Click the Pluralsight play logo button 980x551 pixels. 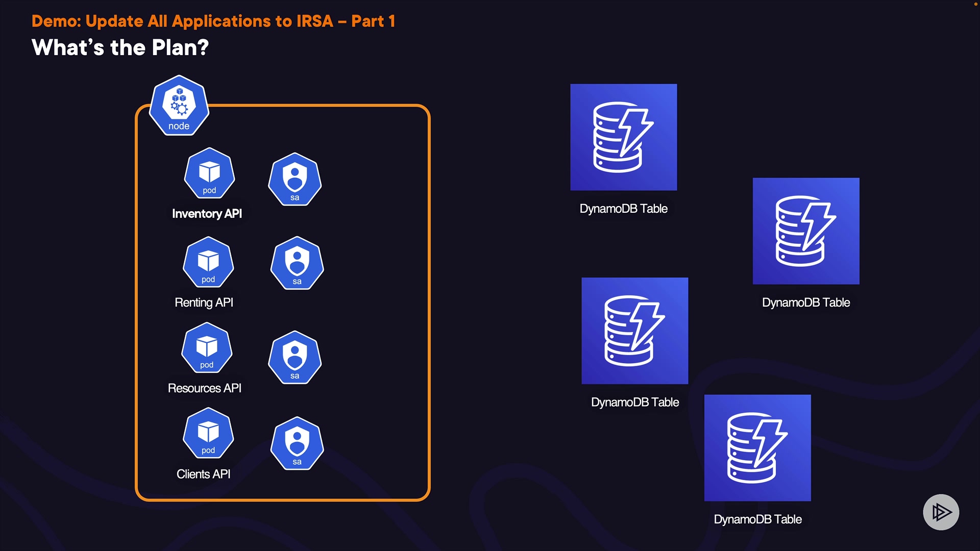click(941, 512)
